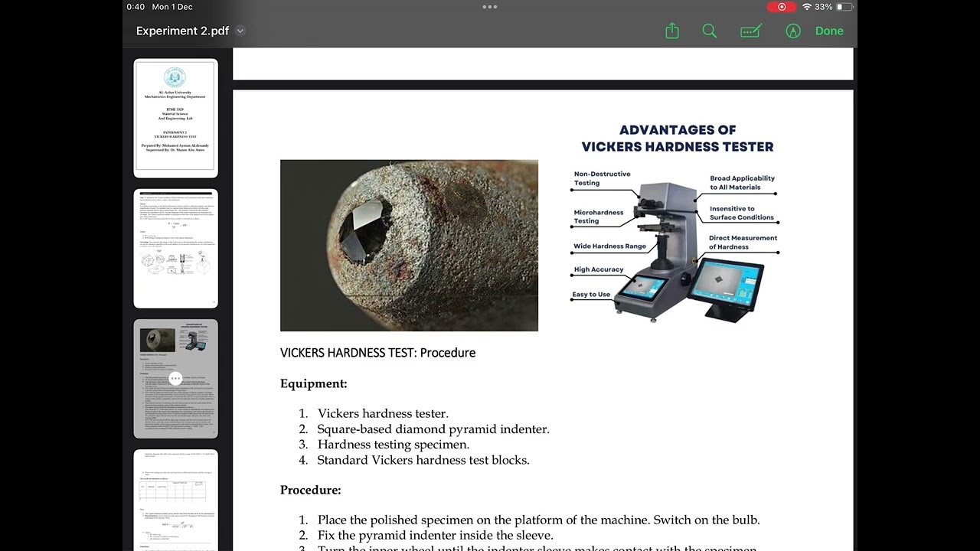The width and height of the screenshot is (980, 551).
Task: Expand the chevron beside Experiment 2.pdf
Action: point(240,31)
